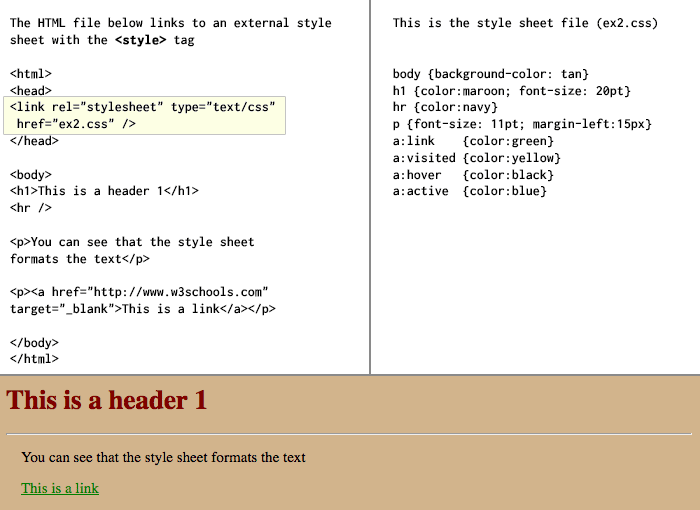Click the a:hover {color:black} rule
This screenshot has width=700, height=510.
[473, 175]
